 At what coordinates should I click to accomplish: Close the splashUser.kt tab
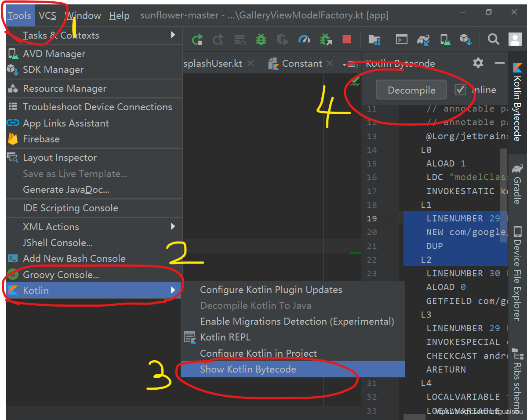pyautogui.click(x=251, y=63)
